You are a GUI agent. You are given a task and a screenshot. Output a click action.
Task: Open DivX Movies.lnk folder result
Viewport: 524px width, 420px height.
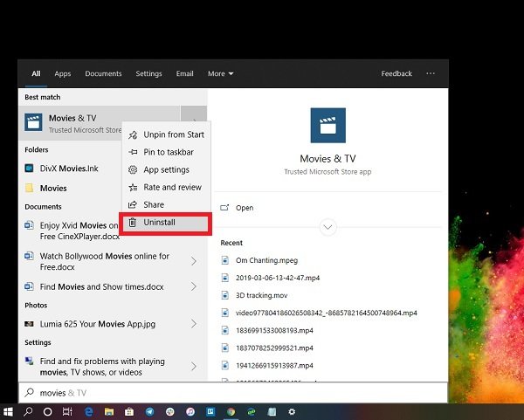70,169
